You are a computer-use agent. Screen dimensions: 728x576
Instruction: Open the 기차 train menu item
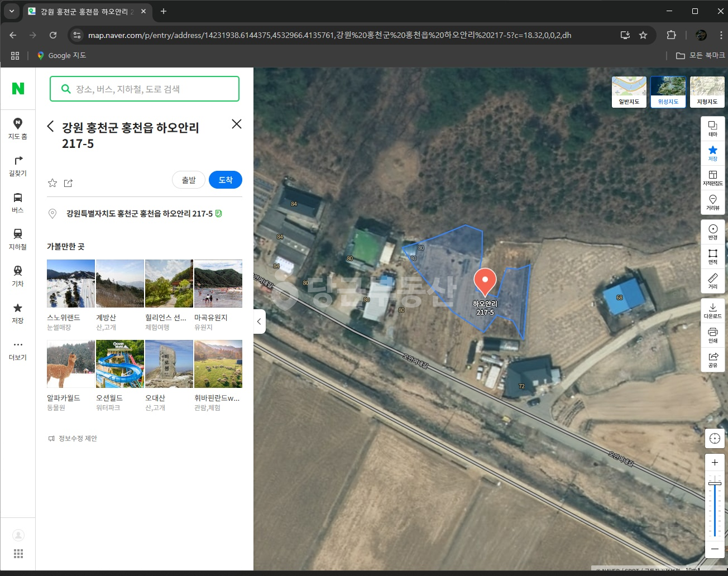coord(18,276)
